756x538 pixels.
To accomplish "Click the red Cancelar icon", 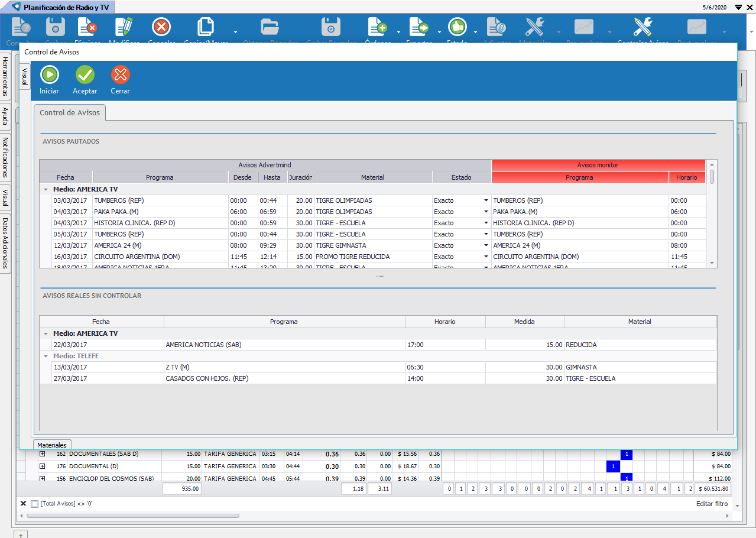I will point(161,27).
